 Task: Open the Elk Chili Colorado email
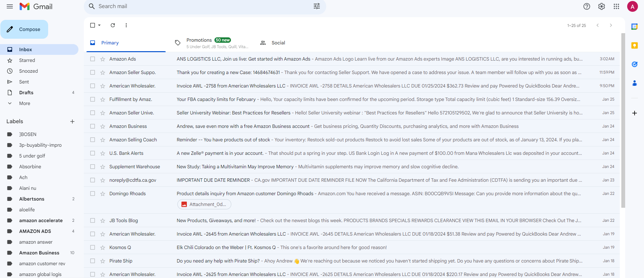(352, 247)
